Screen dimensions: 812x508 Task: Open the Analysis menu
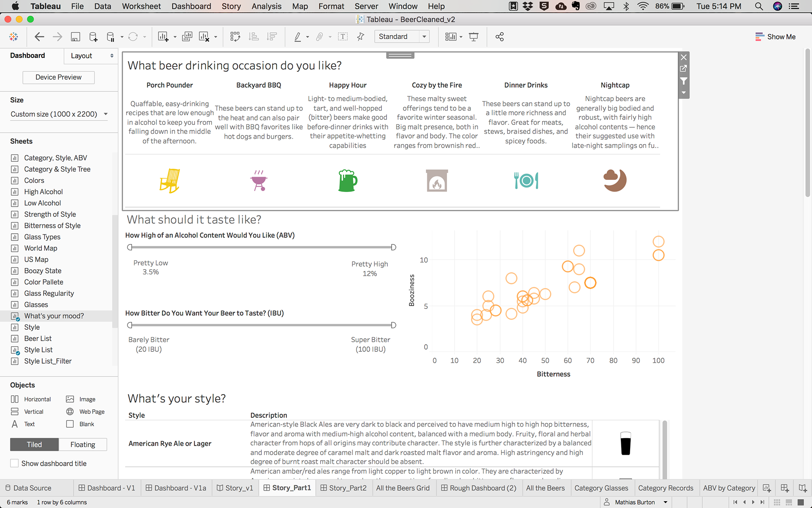tap(266, 6)
